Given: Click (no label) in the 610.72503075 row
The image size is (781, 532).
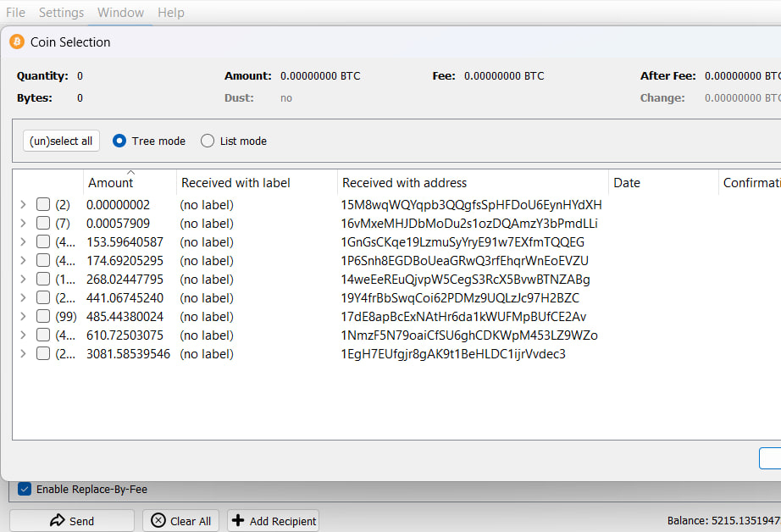Looking at the screenshot, I should tap(207, 335).
